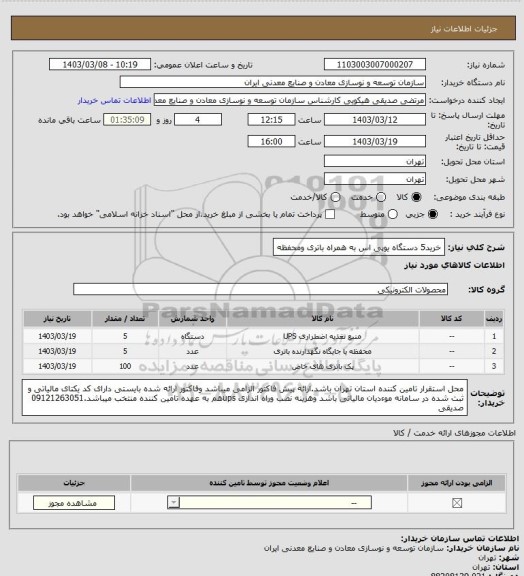Select the کالا radio button
Viewport: 524px width, 576px height.
click(x=416, y=197)
